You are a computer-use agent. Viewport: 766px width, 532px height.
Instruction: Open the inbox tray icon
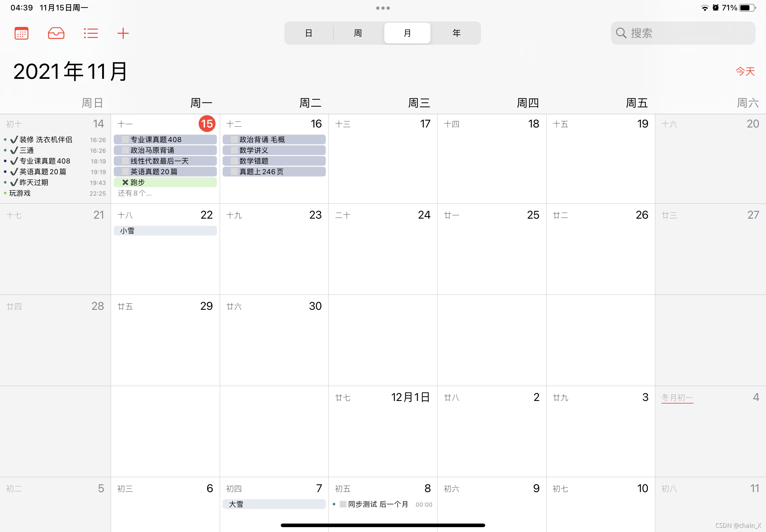56,33
